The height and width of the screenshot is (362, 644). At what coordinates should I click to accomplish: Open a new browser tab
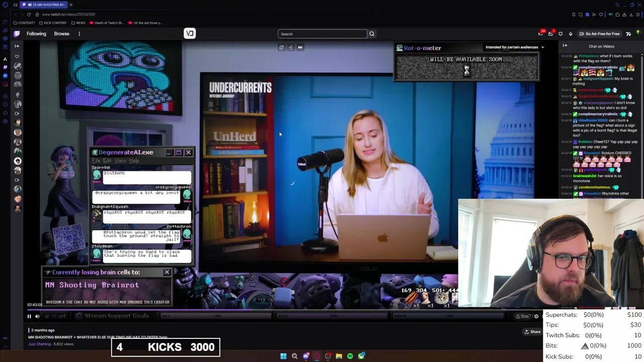click(71, 5)
